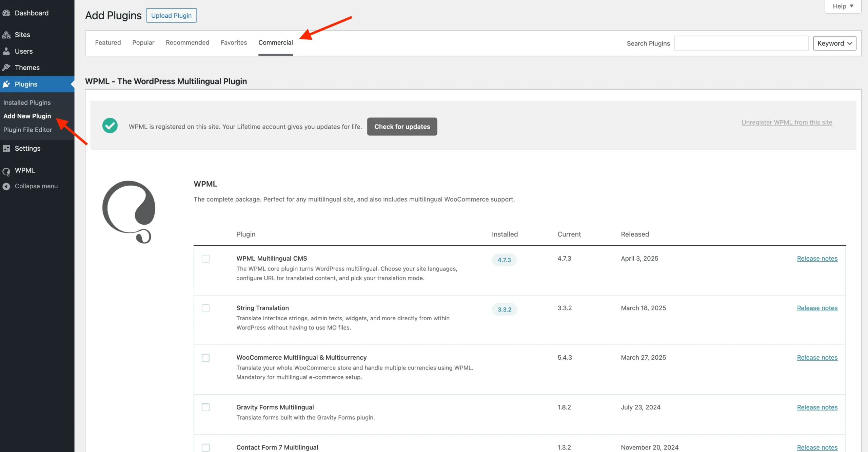The width and height of the screenshot is (868, 452).
Task: Click the installed version badge 3.3.2
Action: click(505, 309)
